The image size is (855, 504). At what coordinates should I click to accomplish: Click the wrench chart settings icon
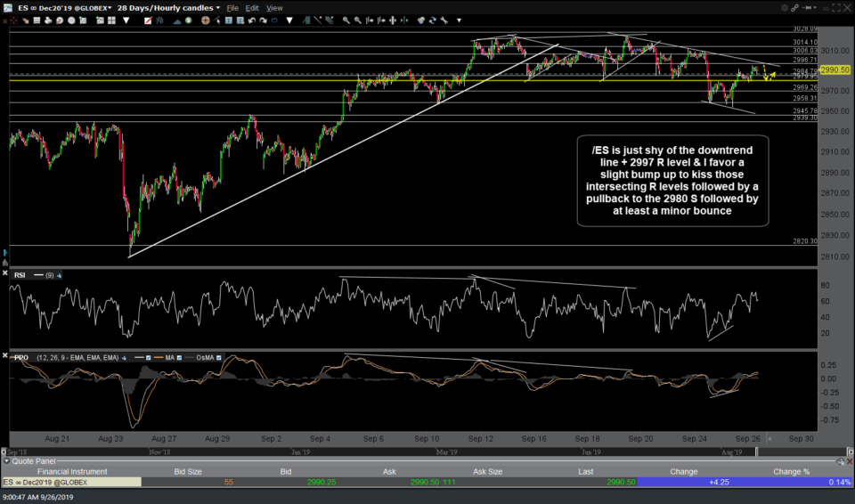point(444,20)
